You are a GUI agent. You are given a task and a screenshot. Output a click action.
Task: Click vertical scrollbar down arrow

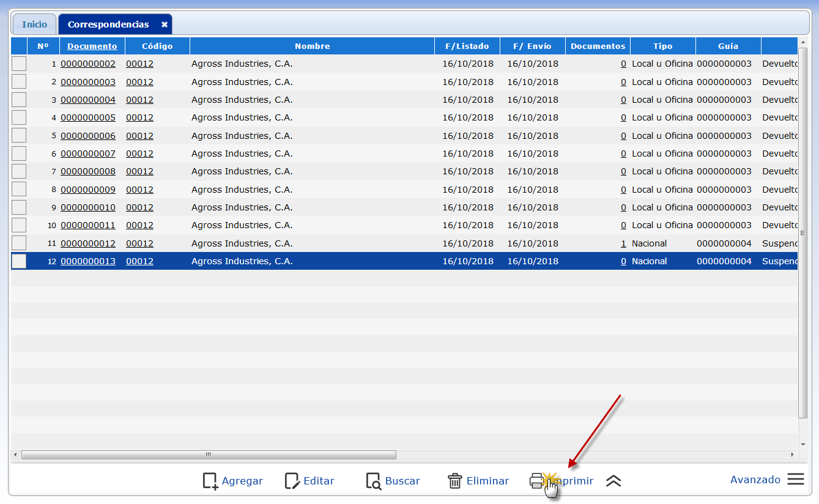click(x=803, y=444)
